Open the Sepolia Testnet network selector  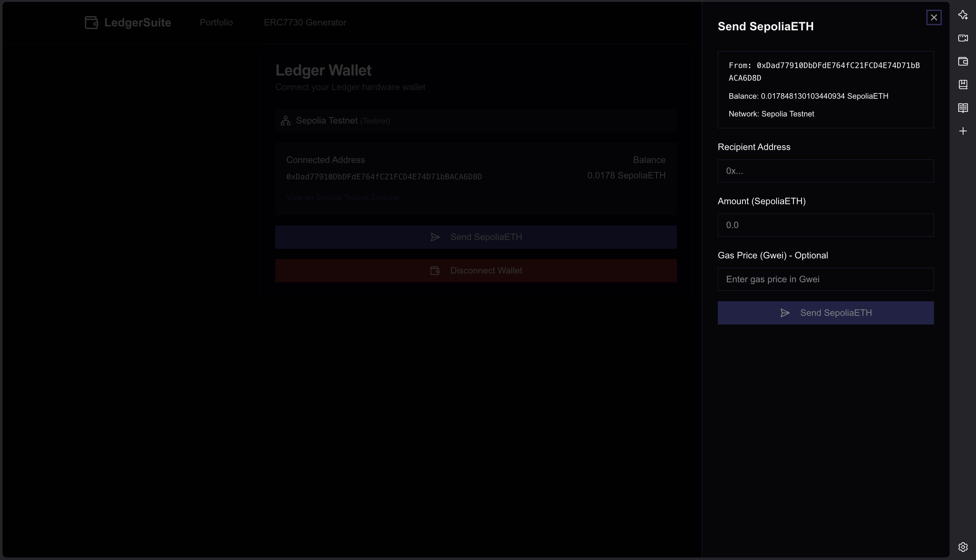coord(476,121)
